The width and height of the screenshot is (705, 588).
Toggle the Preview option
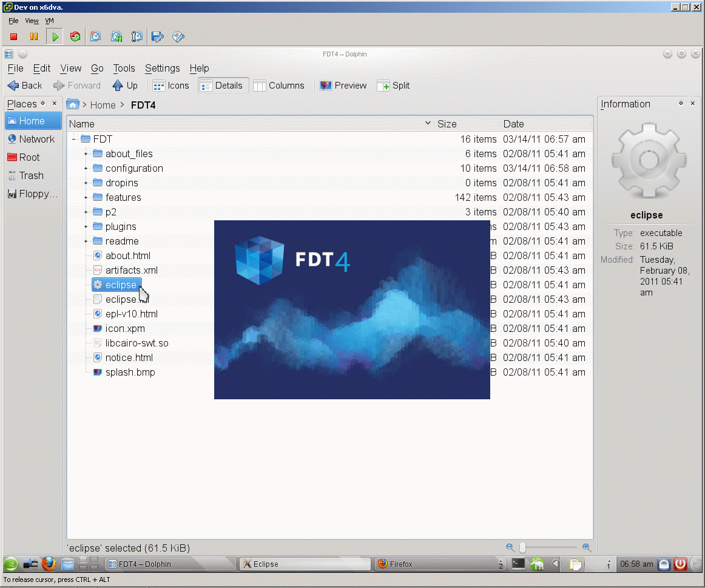coord(343,86)
